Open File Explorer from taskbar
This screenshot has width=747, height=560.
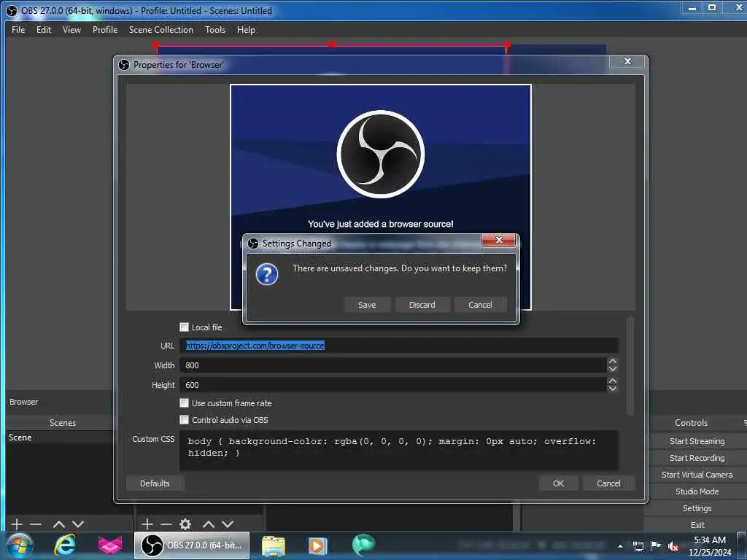274,546
